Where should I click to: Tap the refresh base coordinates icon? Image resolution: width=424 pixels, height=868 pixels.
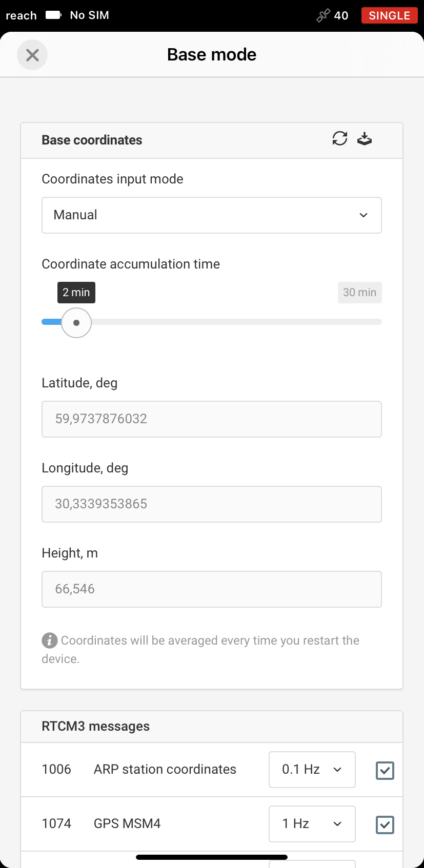(340, 138)
